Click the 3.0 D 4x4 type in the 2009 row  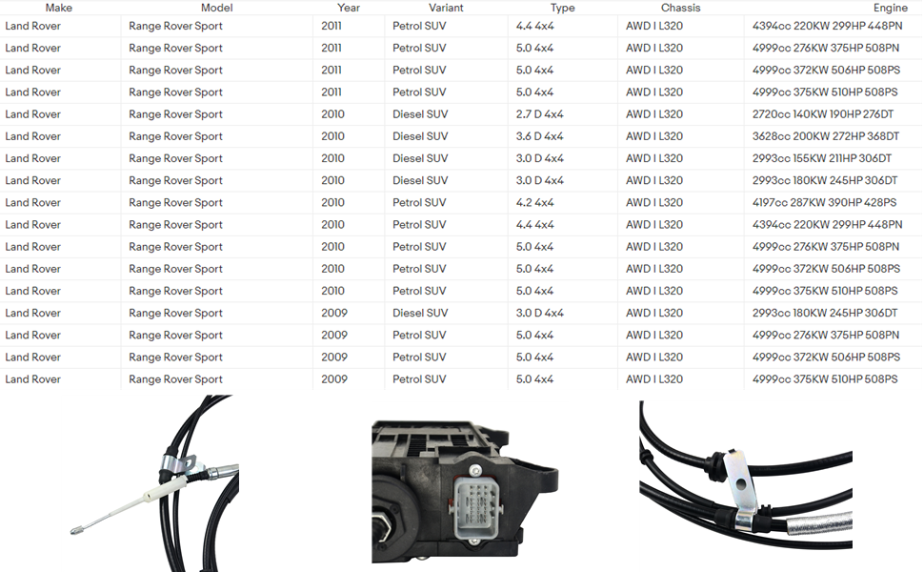(540, 313)
